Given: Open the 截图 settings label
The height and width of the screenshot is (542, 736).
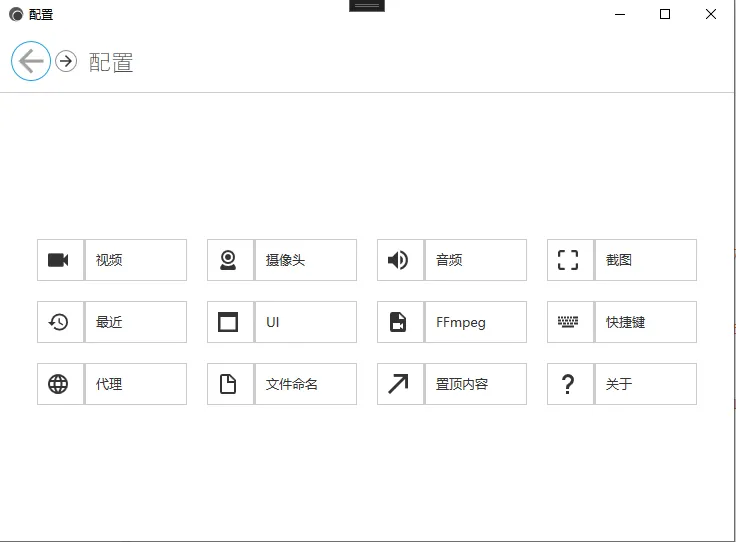Looking at the screenshot, I should pyautogui.click(x=619, y=260).
